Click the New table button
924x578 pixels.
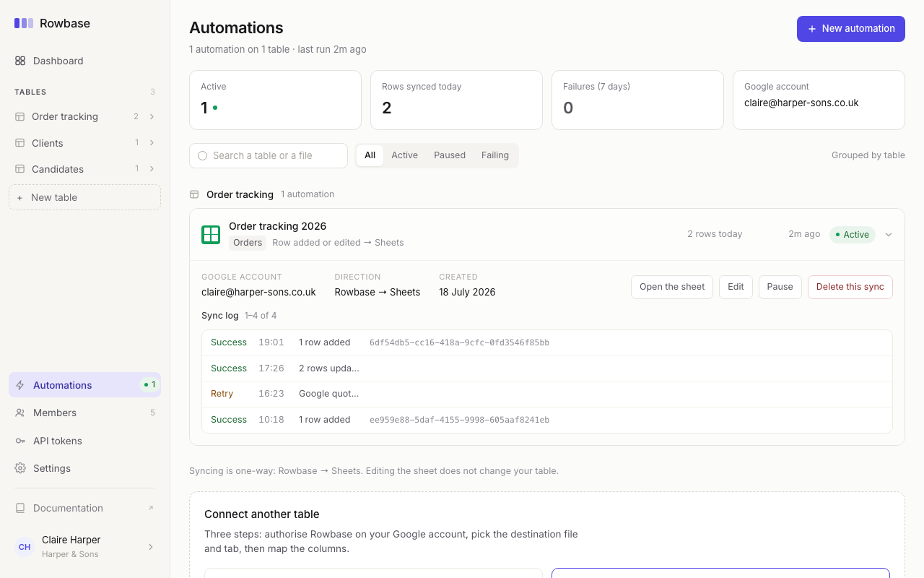click(x=84, y=197)
